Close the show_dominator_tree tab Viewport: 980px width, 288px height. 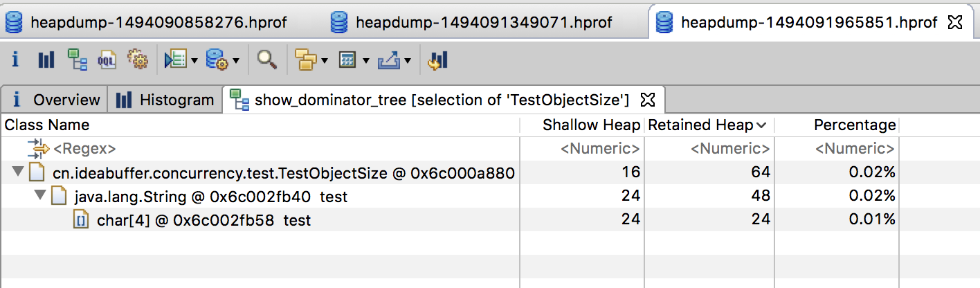648,100
